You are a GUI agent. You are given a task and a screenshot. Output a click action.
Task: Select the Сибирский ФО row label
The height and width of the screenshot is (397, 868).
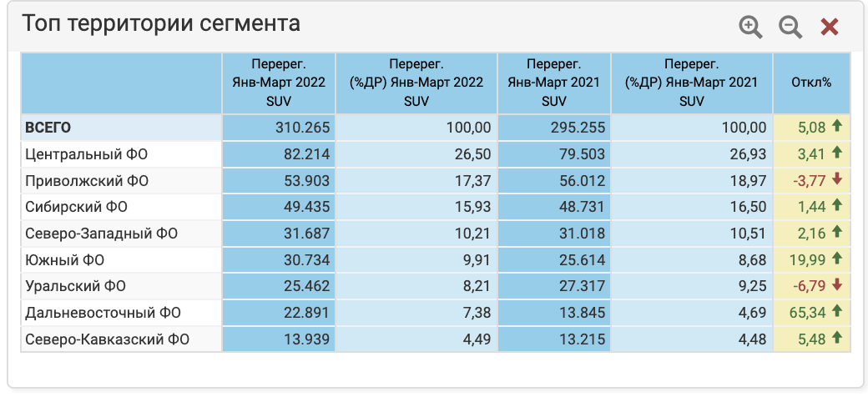tap(76, 207)
